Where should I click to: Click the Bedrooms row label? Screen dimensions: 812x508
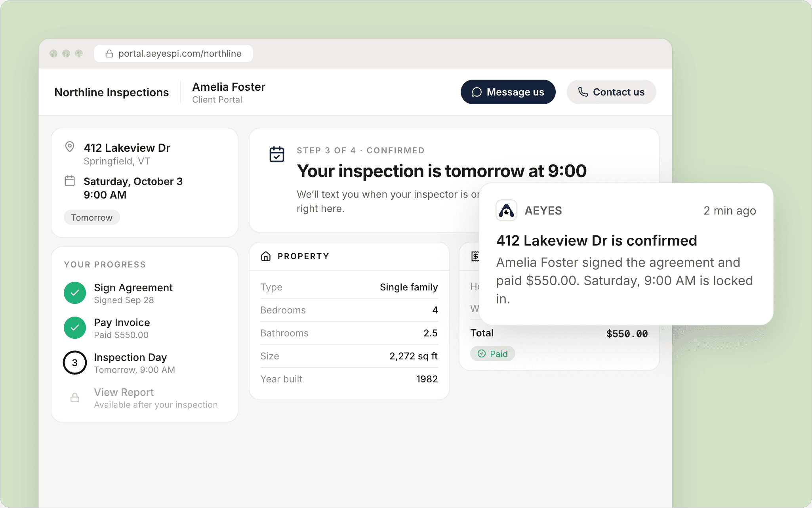pyautogui.click(x=283, y=310)
